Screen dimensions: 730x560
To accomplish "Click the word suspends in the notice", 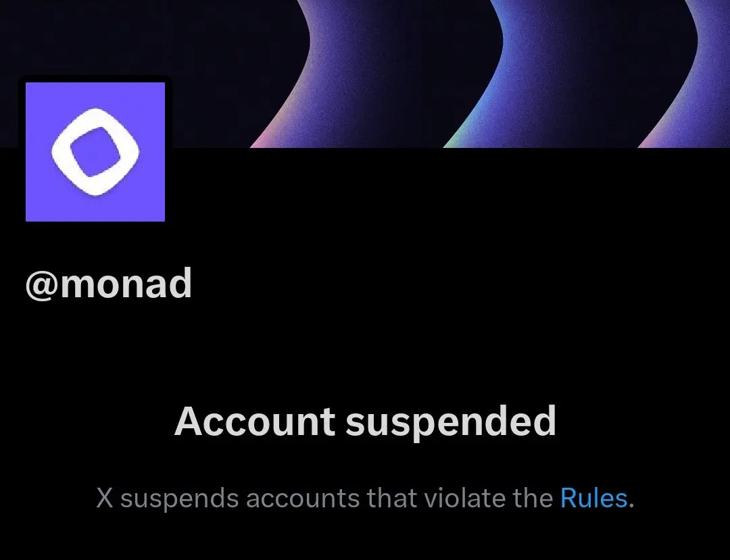I will point(180,499).
